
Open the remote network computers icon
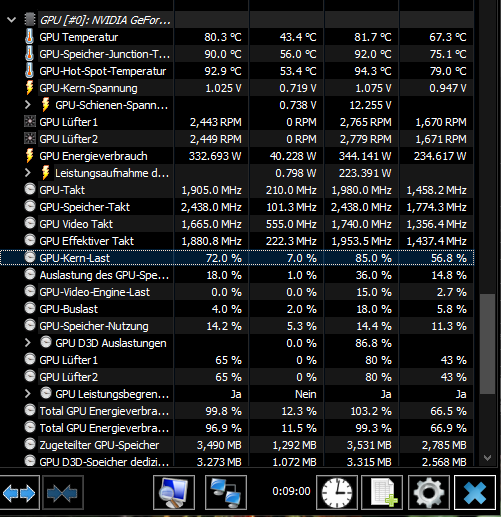click(226, 492)
